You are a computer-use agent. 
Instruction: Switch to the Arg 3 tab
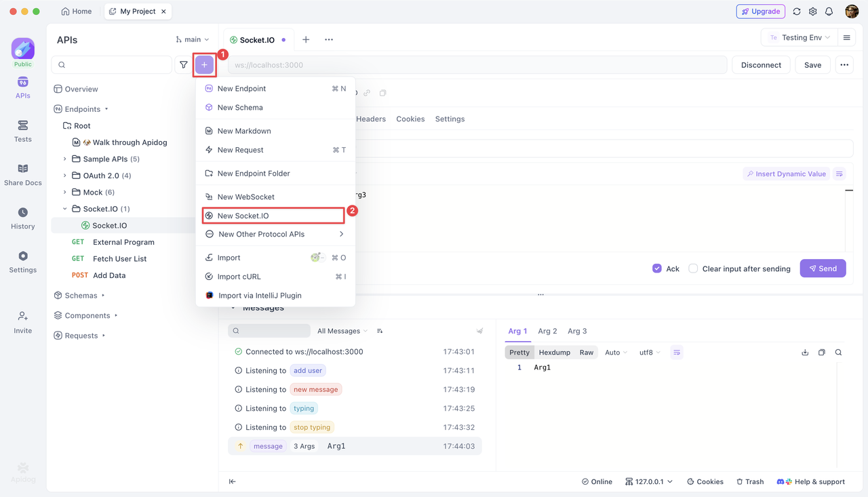point(577,331)
